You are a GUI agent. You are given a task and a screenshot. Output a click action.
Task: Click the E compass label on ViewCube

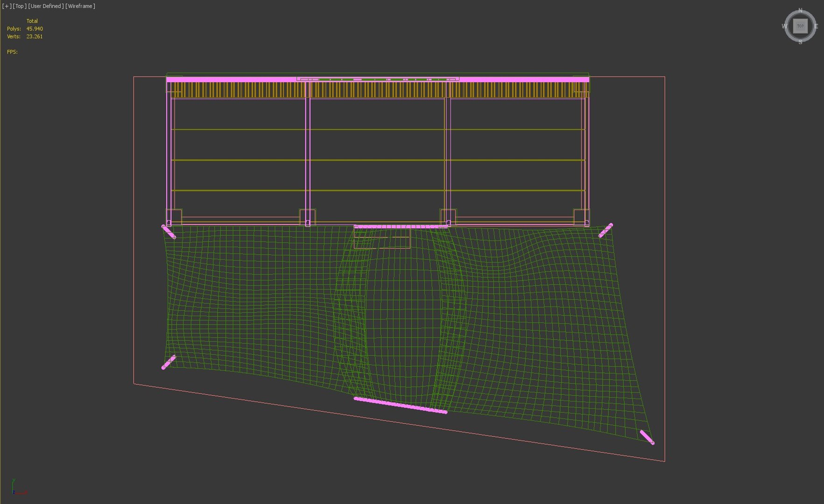pyautogui.click(x=816, y=26)
